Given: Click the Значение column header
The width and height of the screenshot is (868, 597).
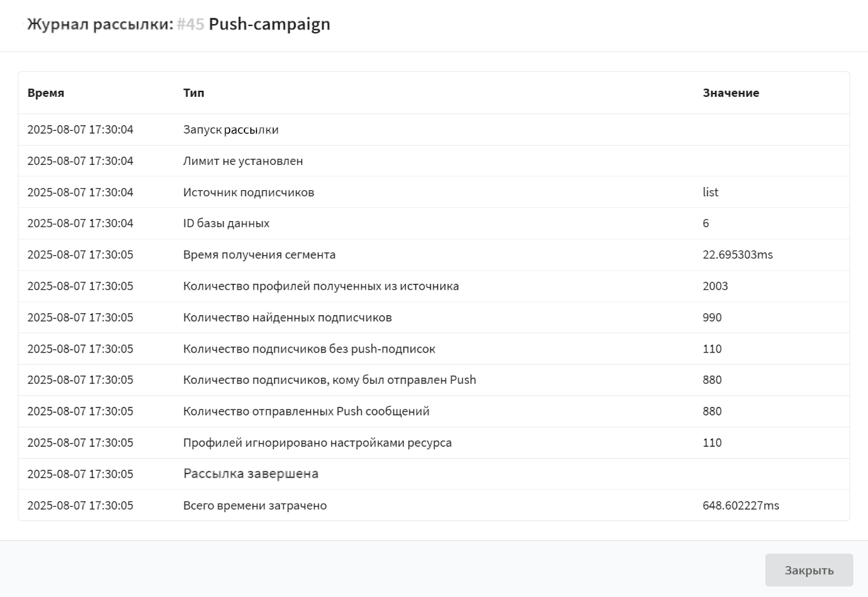Looking at the screenshot, I should [730, 93].
